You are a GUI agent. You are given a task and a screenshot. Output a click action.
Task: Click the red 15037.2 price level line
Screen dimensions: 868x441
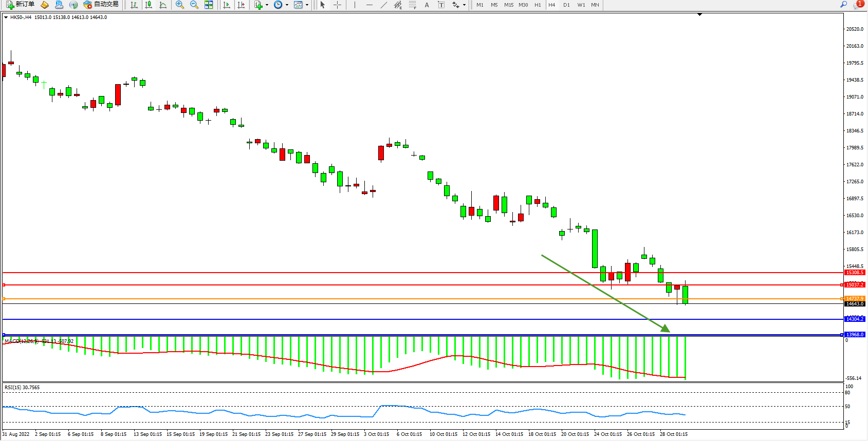tap(411, 284)
